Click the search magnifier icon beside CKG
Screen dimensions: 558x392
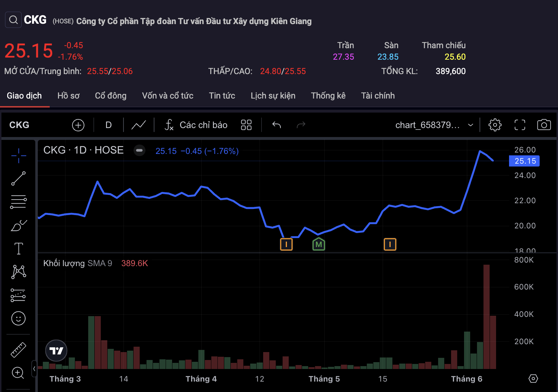click(13, 20)
